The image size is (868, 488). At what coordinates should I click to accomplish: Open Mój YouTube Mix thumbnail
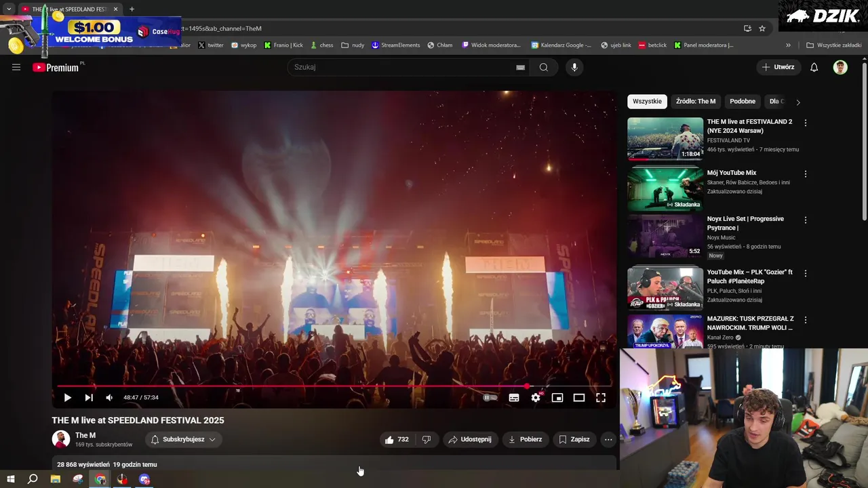[665, 190]
